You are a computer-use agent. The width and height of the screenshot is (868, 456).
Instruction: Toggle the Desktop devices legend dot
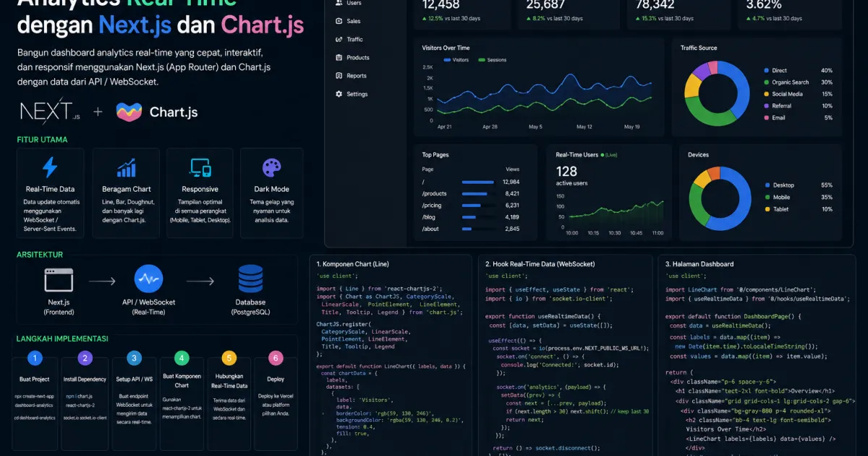click(767, 185)
